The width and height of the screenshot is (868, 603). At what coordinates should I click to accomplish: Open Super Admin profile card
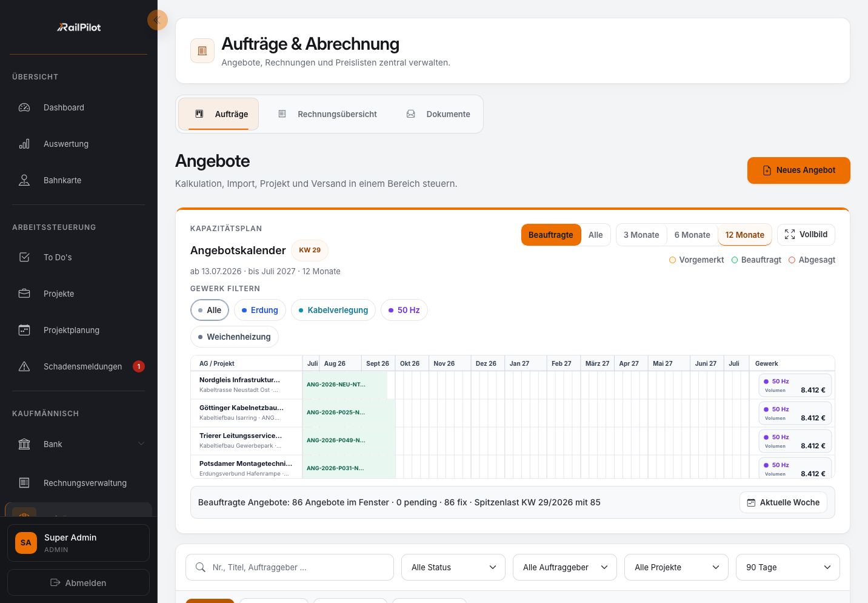click(x=78, y=543)
